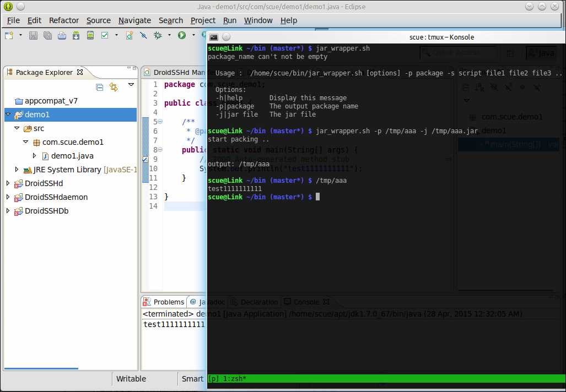Click the task marker at line 9
This screenshot has height=392, width=566.
tap(145, 159)
